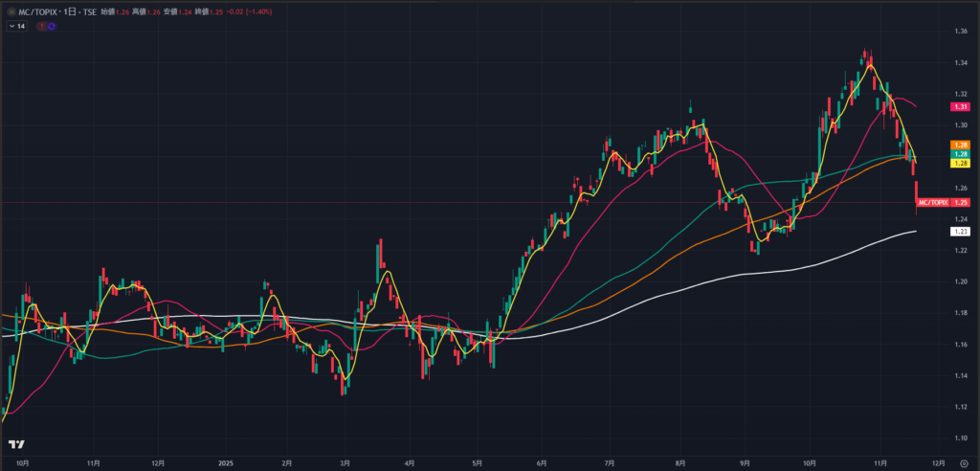
Task: Click the TradingView logo in chart corner
Action: coord(15,445)
